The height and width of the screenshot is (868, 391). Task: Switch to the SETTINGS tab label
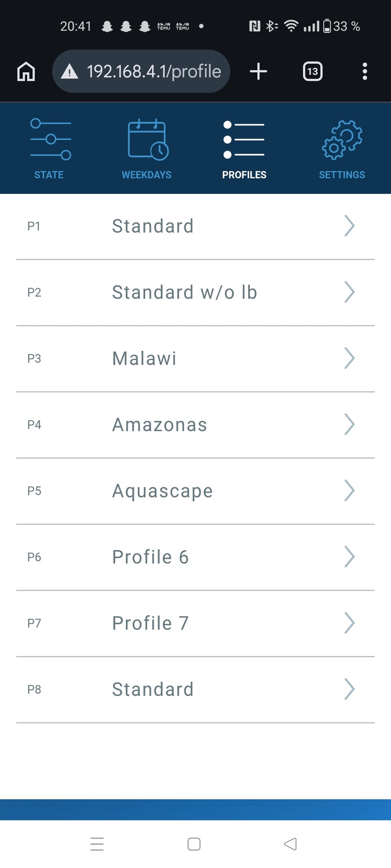point(342,175)
